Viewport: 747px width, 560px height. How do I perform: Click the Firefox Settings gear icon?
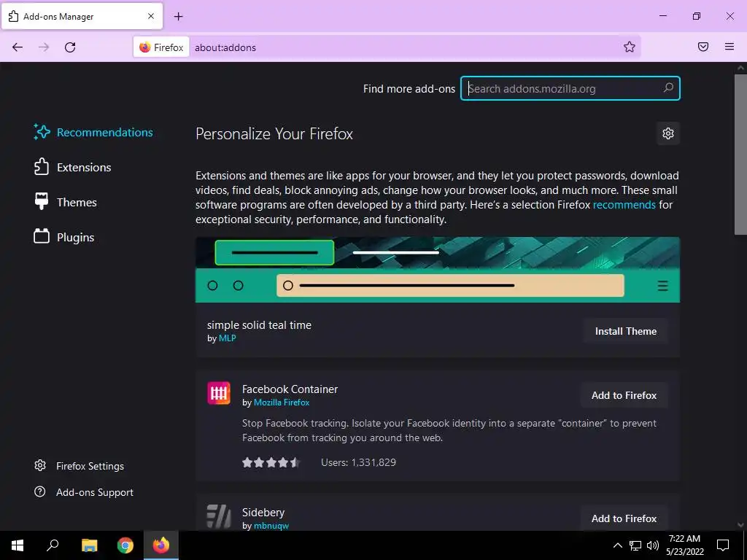pos(40,465)
